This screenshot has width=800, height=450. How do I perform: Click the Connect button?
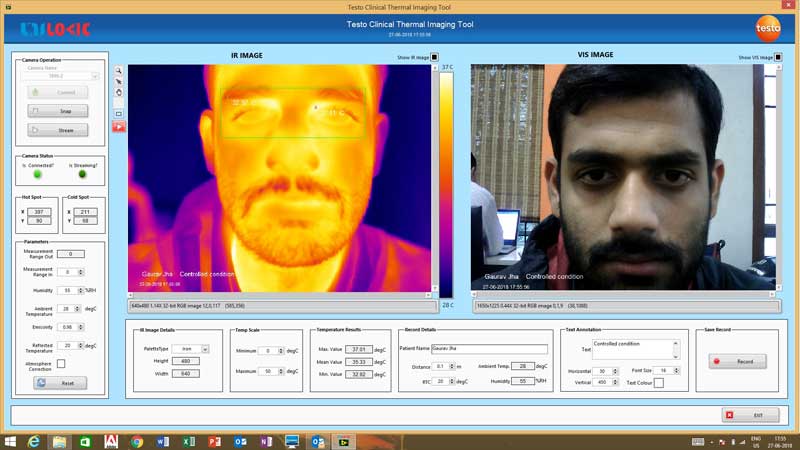coord(58,92)
